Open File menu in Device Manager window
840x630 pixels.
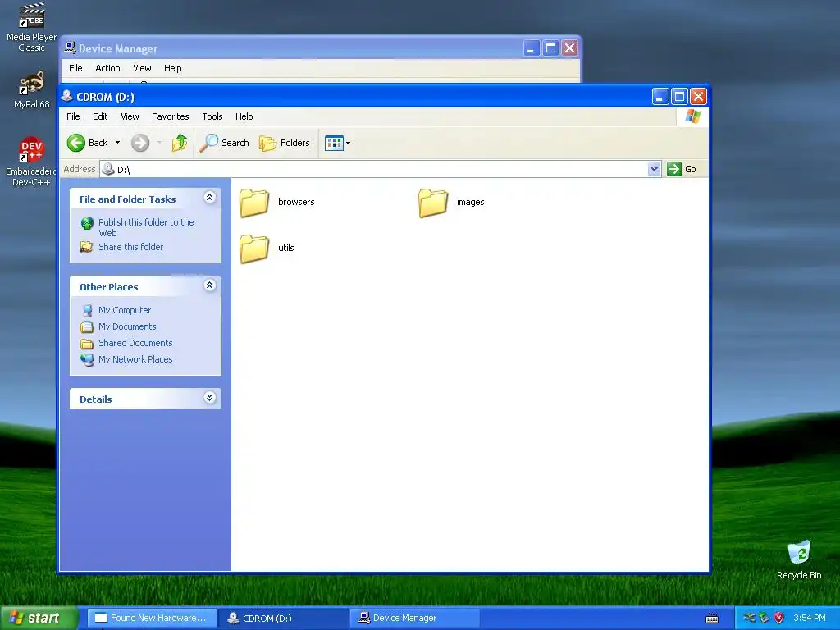[75, 69]
